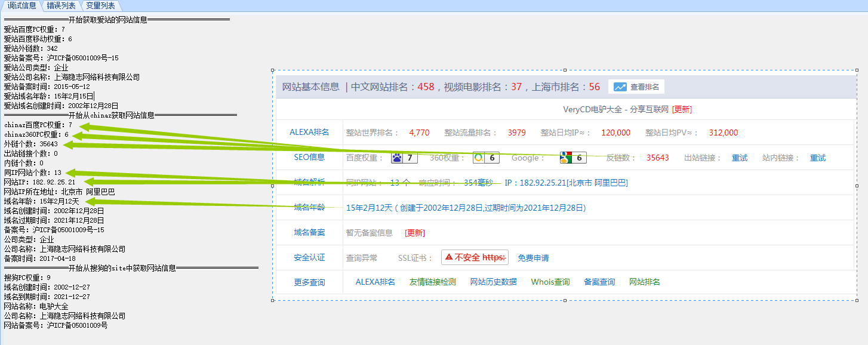The image size is (868, 345).
Task: Select the 变量列表 tab
Action: [x=100, y=5]
